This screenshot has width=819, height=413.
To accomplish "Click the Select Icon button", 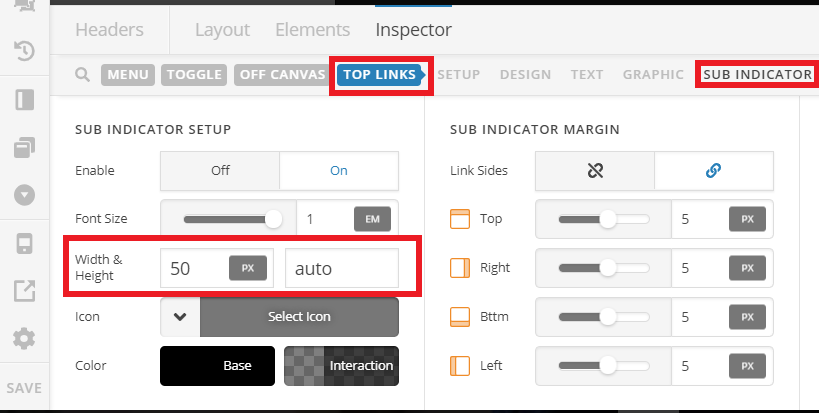I will (x=299, y=317).
